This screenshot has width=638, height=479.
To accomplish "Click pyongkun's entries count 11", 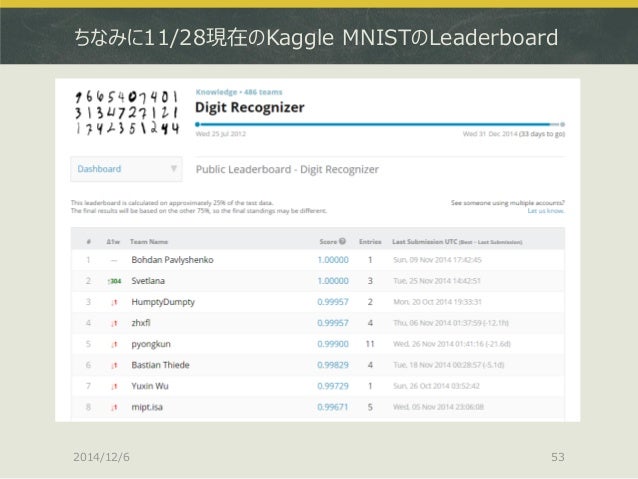I will click(370, 344).
